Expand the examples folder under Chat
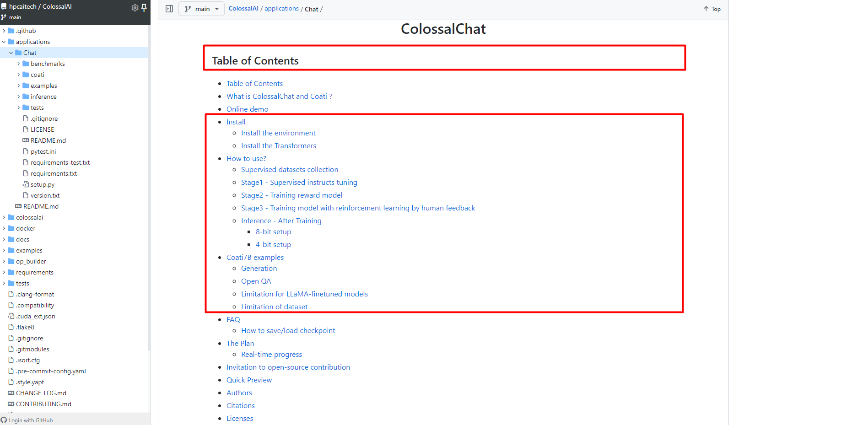 point(18,86)
